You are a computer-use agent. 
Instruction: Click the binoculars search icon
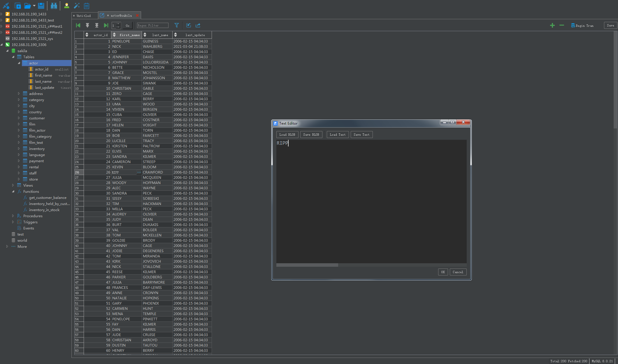click(54, 6)
